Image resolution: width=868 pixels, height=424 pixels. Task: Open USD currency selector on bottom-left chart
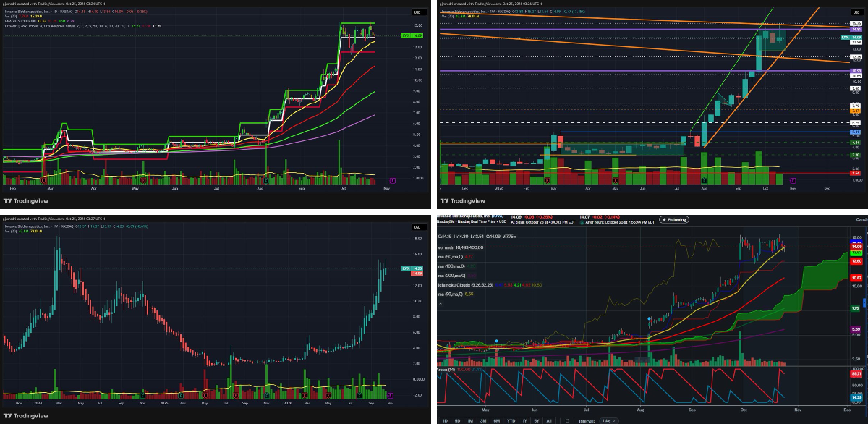point(418,229)
